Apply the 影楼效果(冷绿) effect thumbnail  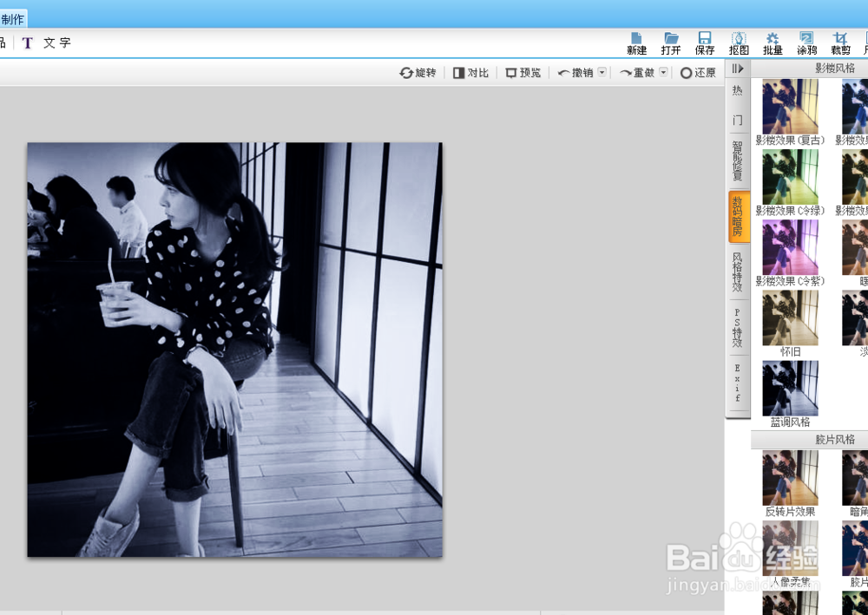tap(790, 177)
